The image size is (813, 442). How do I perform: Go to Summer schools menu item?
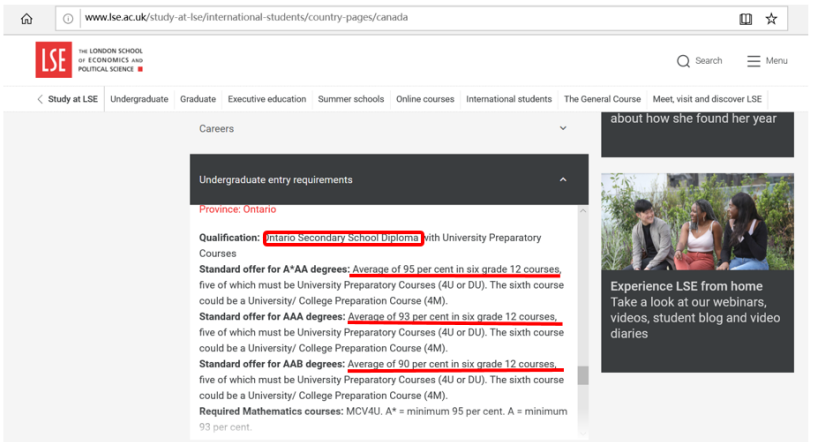(x=351, y=99)
